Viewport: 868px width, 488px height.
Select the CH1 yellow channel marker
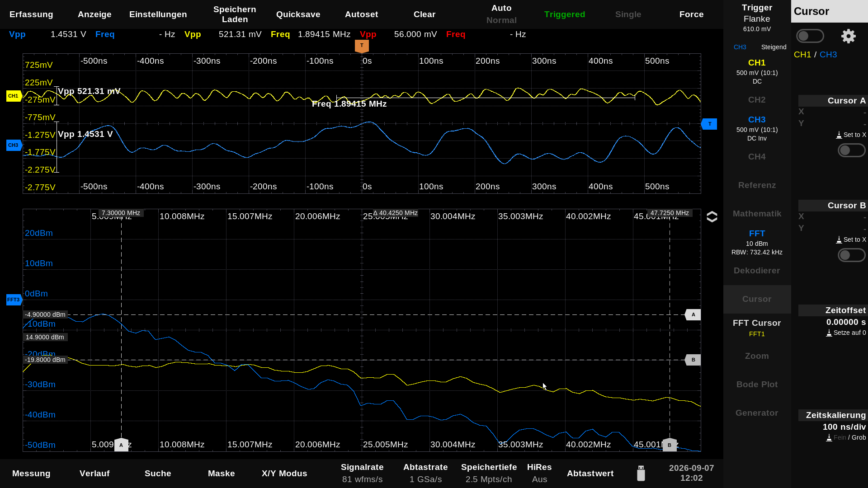(14, 96)
